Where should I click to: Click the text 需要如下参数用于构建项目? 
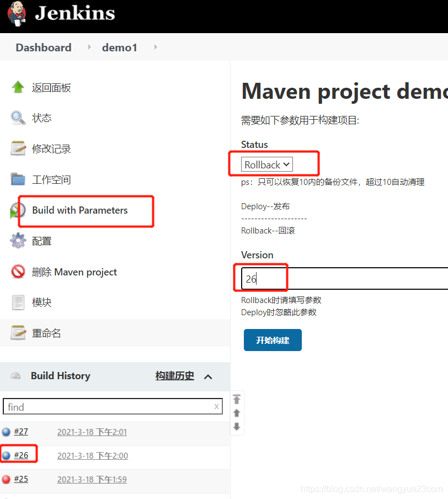coord(300,120)
